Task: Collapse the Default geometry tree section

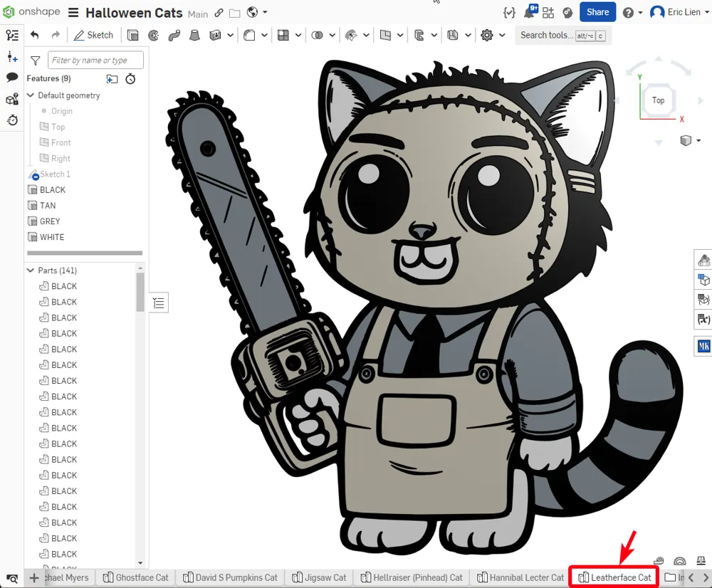Action: (x=30, y=95)
